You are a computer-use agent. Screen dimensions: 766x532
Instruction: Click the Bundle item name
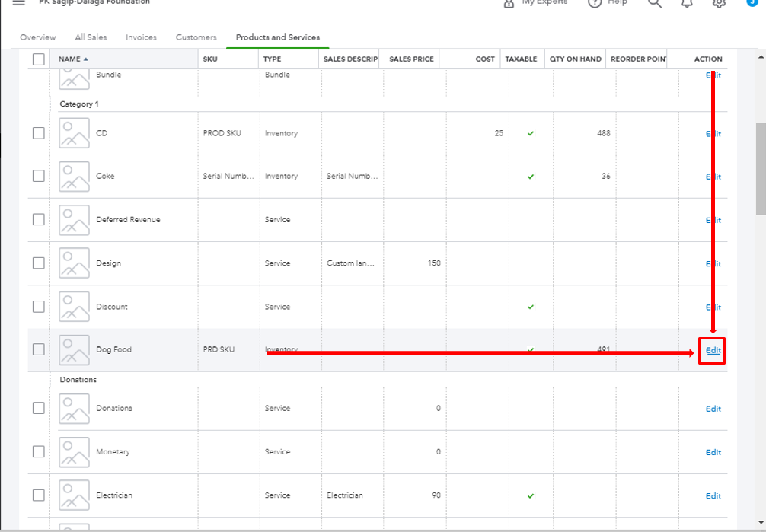(x=108, y=75)
